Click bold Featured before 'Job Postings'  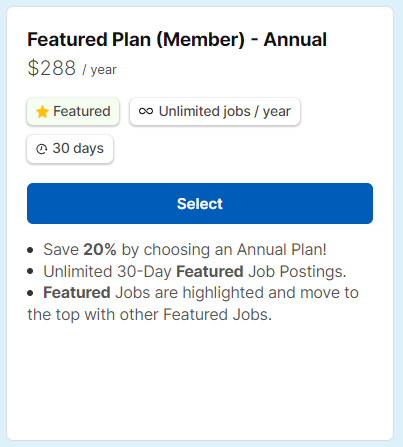point(210,271)
